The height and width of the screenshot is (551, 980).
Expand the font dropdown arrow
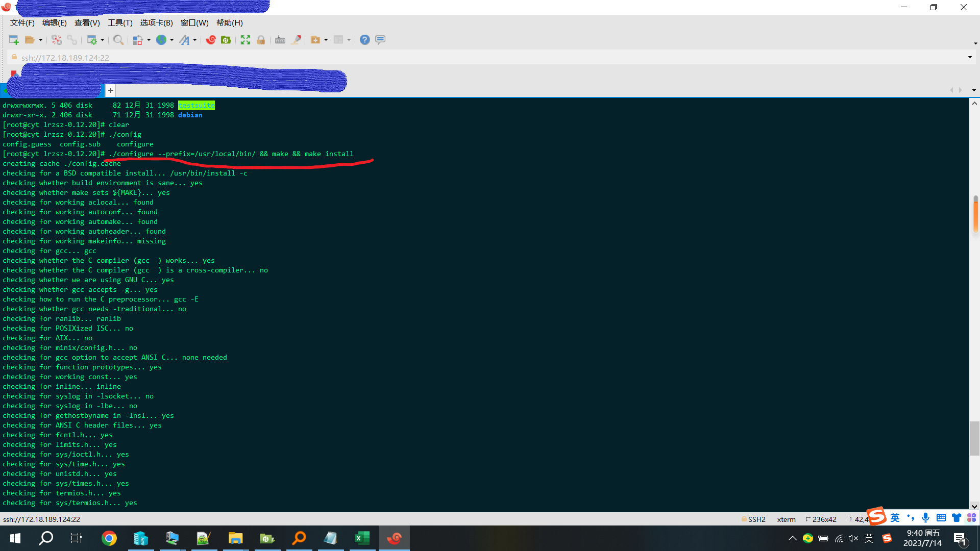(194, 40)
